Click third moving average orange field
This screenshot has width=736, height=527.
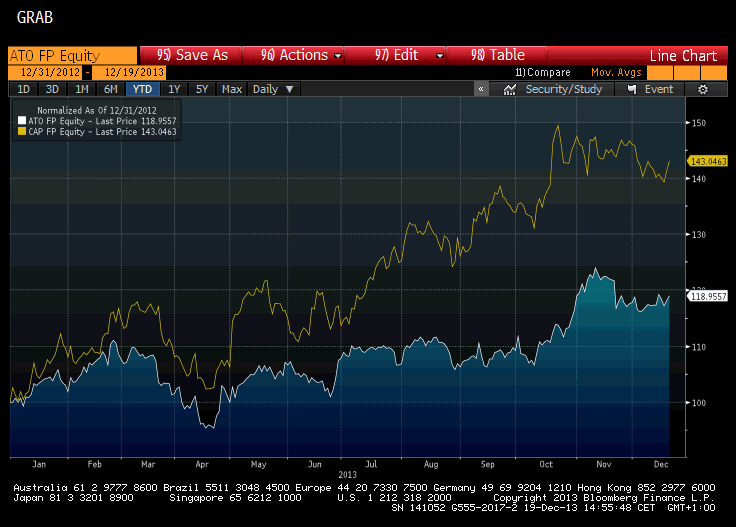point(714,72)
